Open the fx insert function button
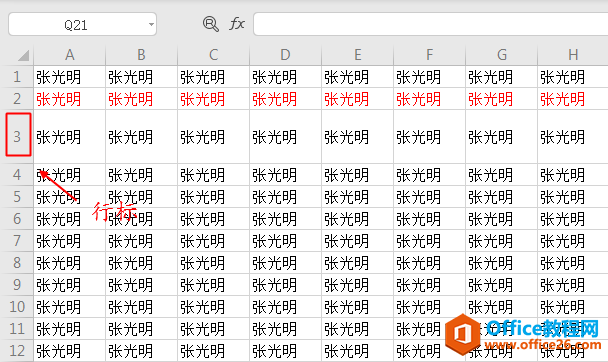This screenshot has width=608, height=362. (x=237, y=24)
